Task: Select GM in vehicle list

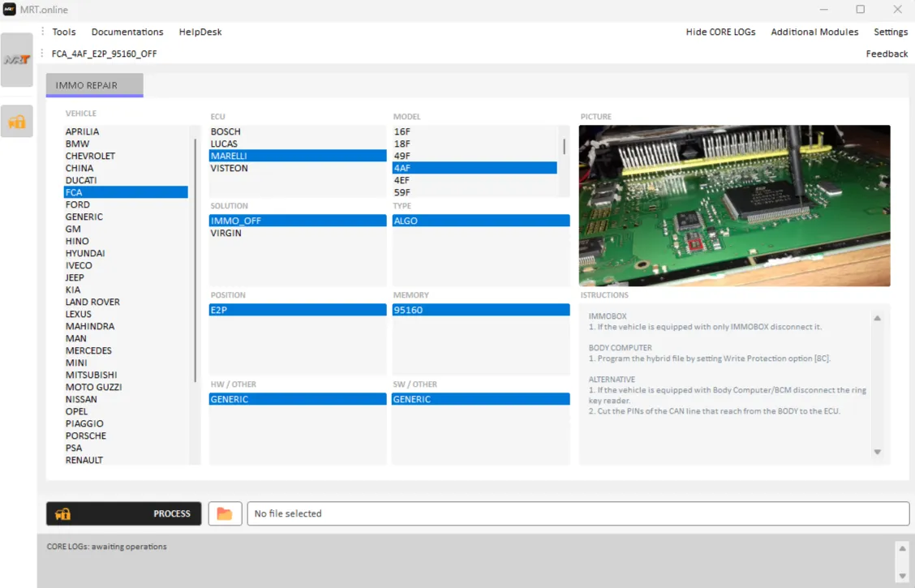Action: click(126, 230)
